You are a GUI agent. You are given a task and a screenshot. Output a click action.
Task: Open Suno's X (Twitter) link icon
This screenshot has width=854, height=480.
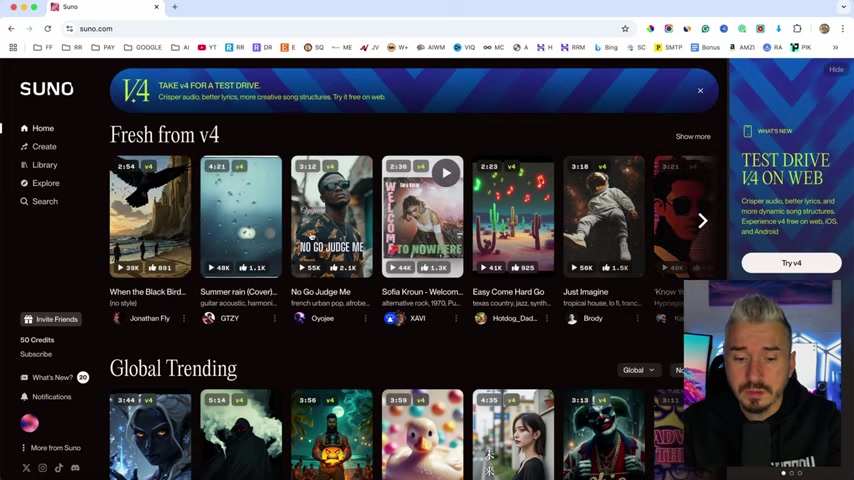pos(26,468)
